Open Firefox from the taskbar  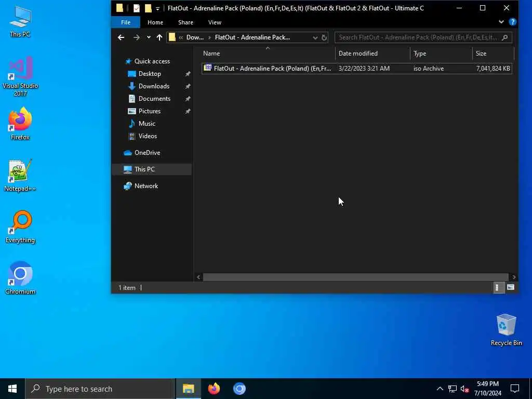[214, 389]
